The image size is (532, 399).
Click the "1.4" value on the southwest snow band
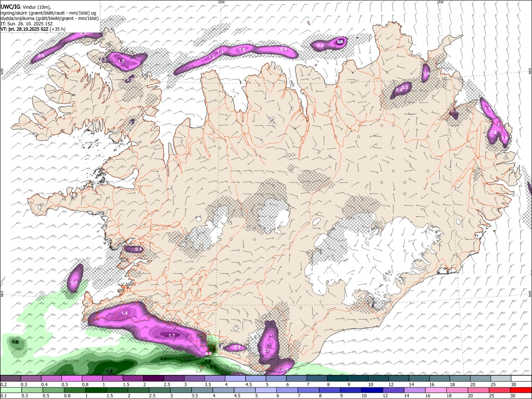(x=124, y=313)
